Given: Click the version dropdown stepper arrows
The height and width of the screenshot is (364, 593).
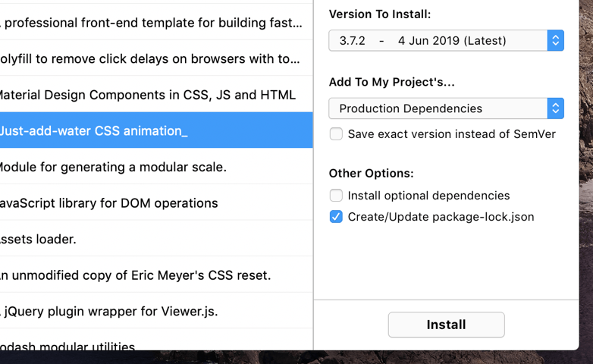Looking at the screenshot, I should (x=556, y=40).
